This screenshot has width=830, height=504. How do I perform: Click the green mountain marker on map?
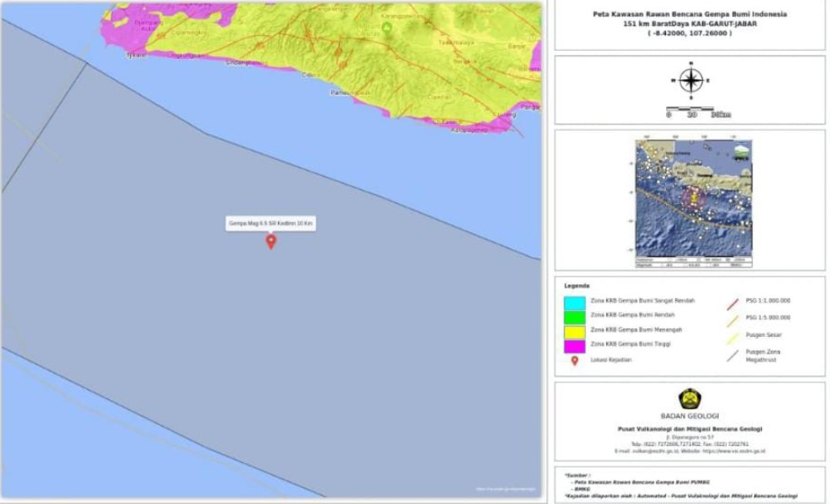pyautogui.click(x=387, y=27)
